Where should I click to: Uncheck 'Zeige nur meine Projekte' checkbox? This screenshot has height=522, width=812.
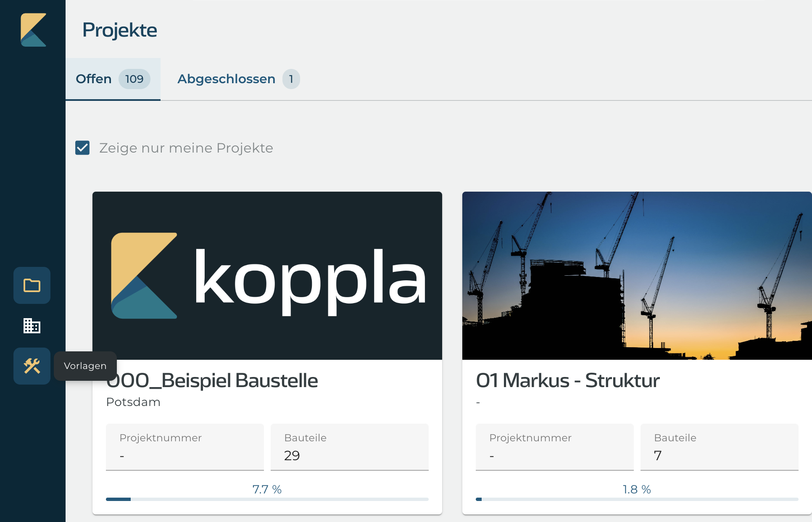82,148
